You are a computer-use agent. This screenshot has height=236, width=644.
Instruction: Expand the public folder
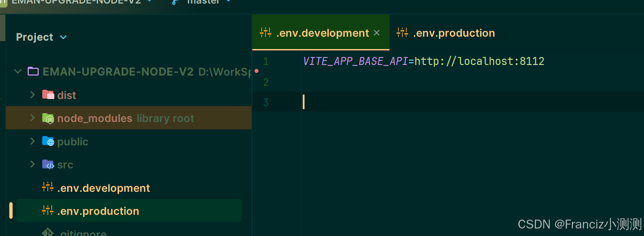pos(32,141)
